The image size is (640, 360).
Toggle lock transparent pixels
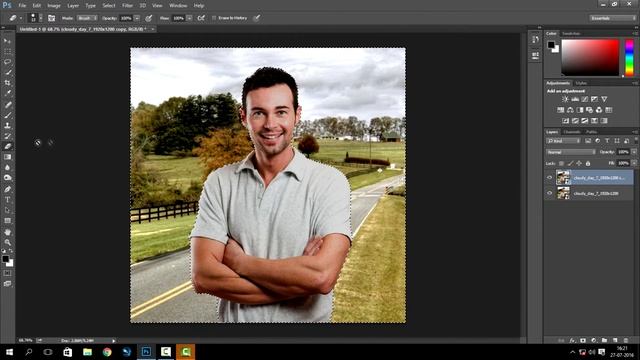pyautogui.click(x=562, y=163)
